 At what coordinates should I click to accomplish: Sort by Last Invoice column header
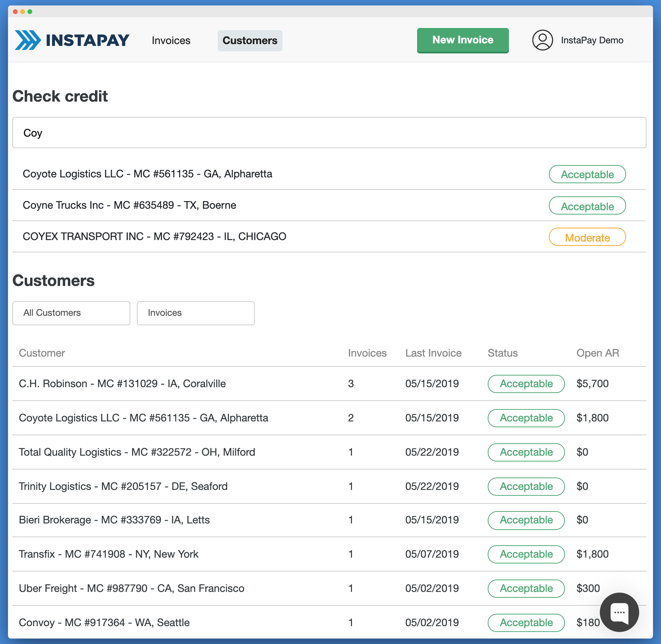point(433,353)
